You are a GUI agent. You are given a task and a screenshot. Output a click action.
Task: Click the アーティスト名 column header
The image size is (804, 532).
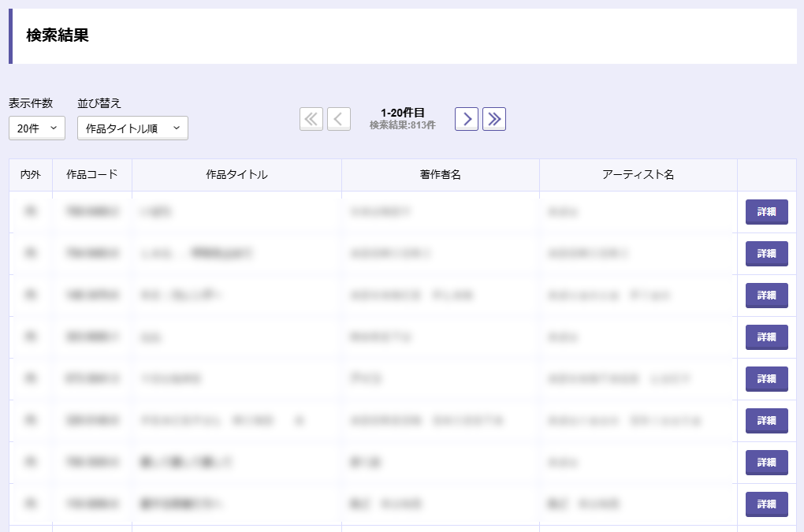[x=638, y=175]
